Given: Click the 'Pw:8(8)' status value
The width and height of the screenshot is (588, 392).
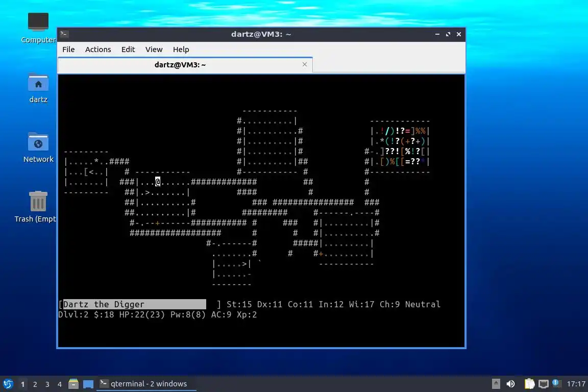Looking at the screenshot, I should 188,314.
